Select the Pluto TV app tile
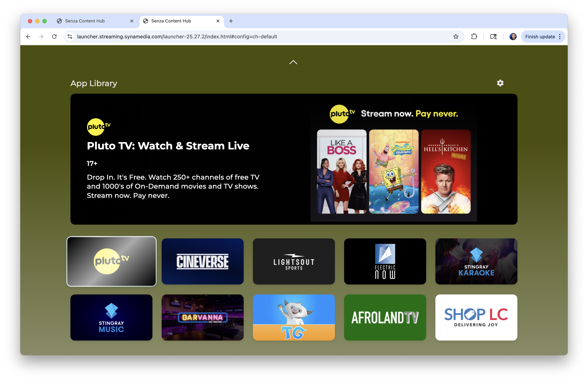 pyautogui.click(x=111, y=261)
